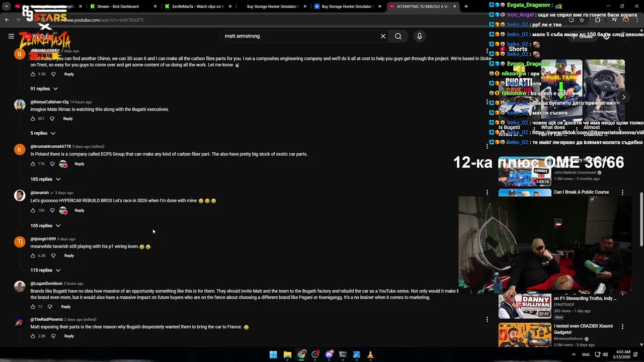Dislike the @tavarish comment
The height and width of the screenshot is (362, 644).
tap(52, 211)
